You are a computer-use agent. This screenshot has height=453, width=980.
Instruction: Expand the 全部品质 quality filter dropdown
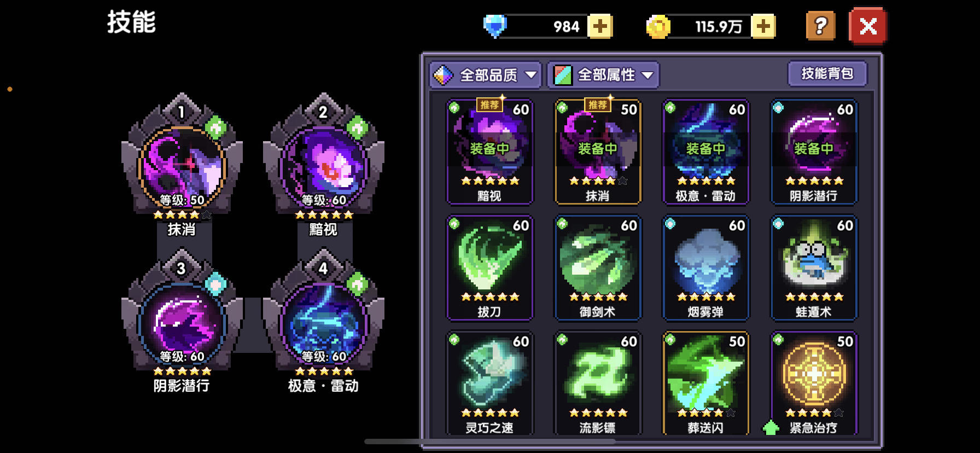(485, 75)
